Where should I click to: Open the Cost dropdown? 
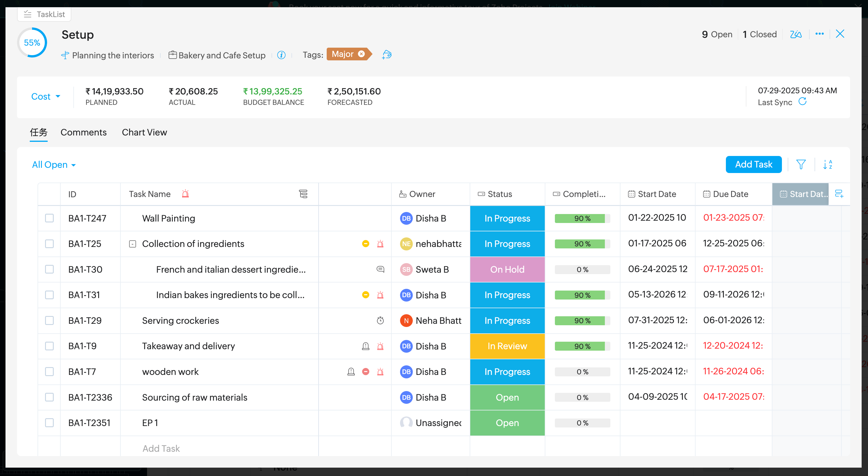tap(45, 97)
